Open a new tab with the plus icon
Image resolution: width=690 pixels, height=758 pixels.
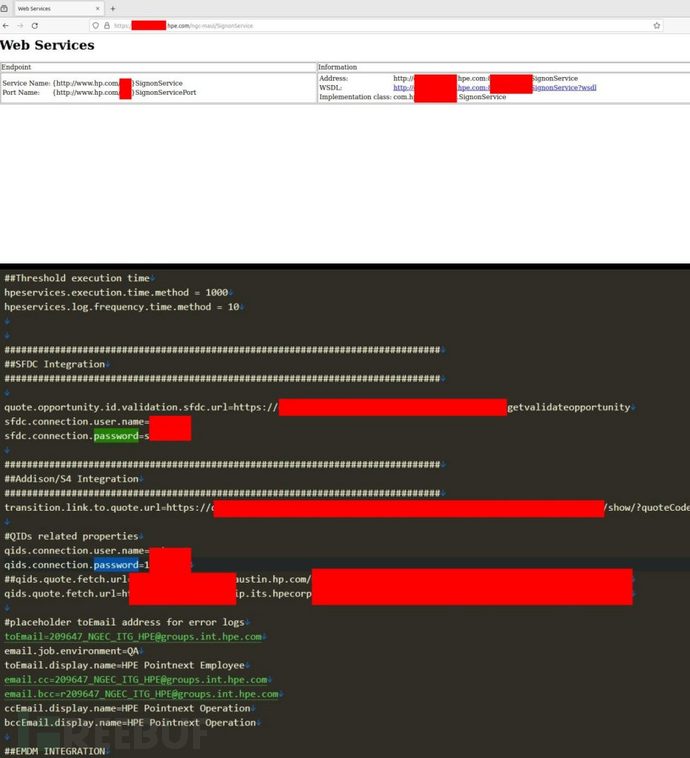(113, 8)
